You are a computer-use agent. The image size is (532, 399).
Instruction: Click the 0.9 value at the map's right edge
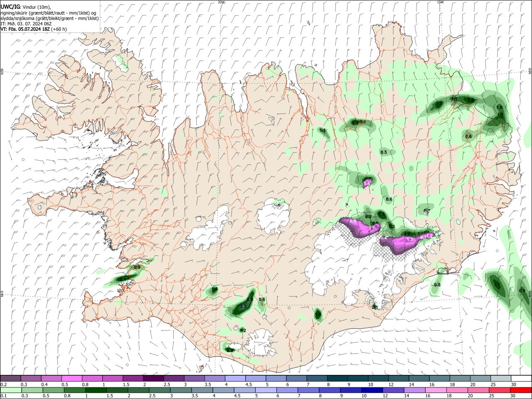[x=522, y=291]
